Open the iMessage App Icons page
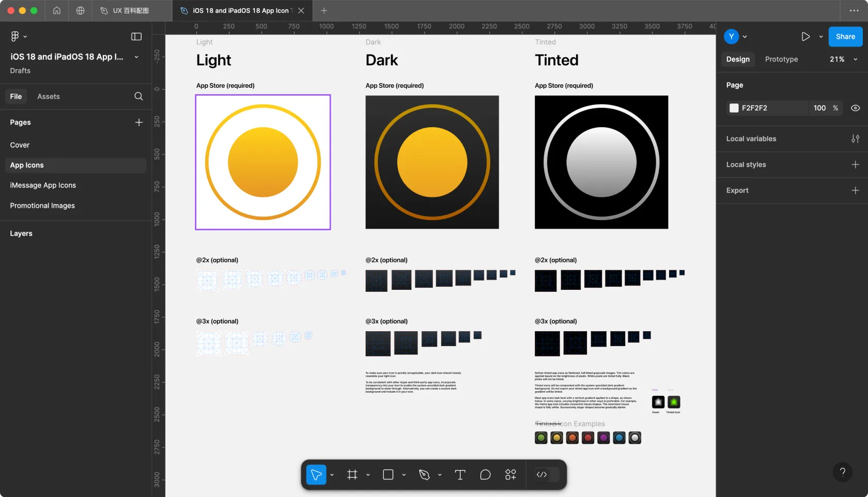 click(43, 185)
